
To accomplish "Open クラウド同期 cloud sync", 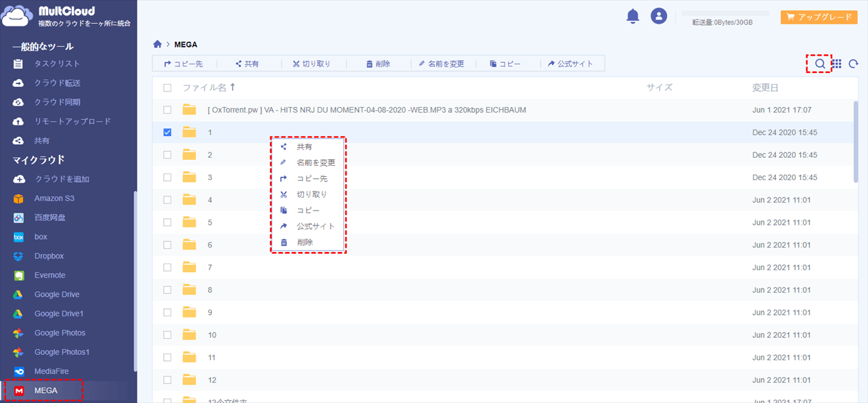I will [x=57, y=102].
